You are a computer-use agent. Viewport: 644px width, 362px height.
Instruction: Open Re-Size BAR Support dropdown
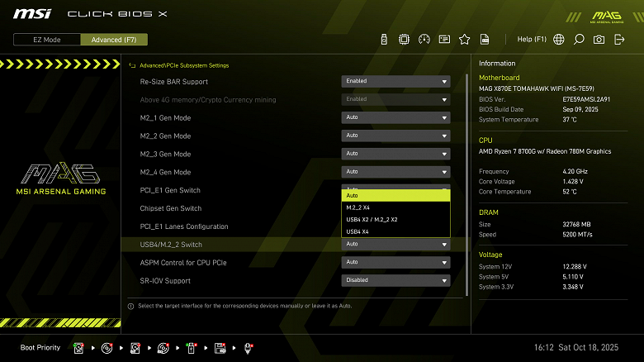click(x=395, y=82)
